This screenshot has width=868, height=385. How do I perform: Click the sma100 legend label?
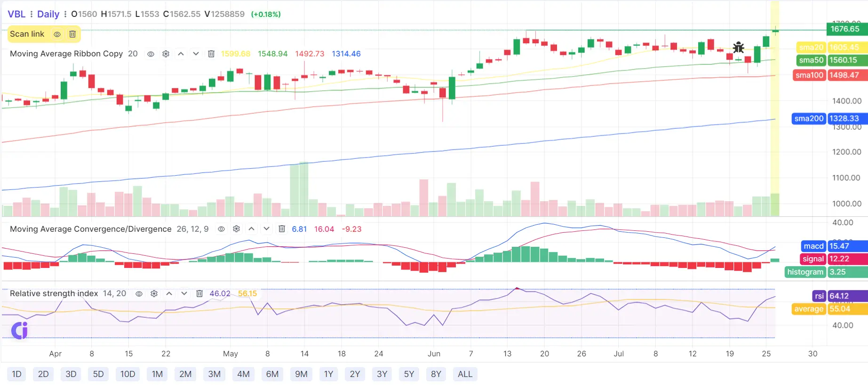coord(809,75)
